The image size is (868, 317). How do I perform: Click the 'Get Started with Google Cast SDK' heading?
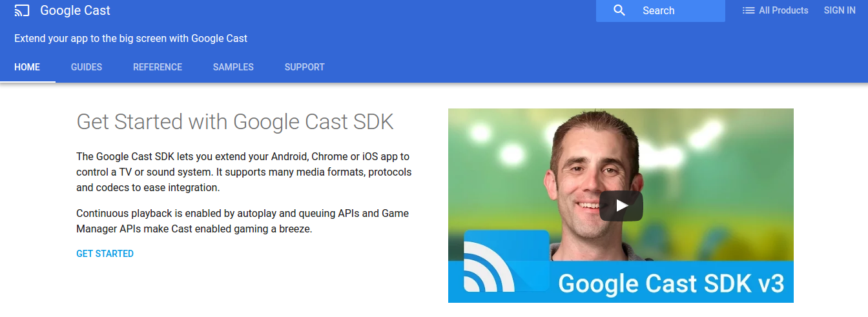click(x=235, y=121)
